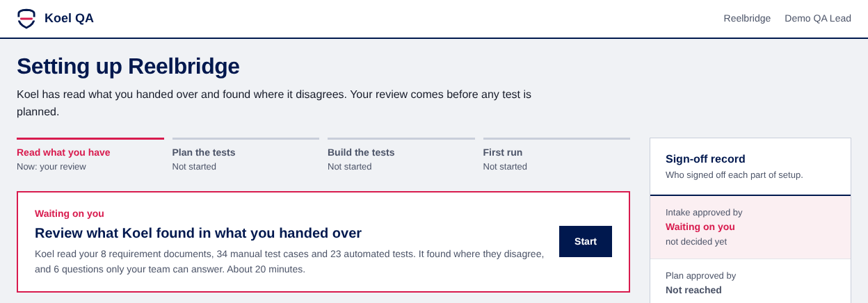Click the card text about 8 requirement documents
This screenshot has height=303, width=868.
(289, 261)
